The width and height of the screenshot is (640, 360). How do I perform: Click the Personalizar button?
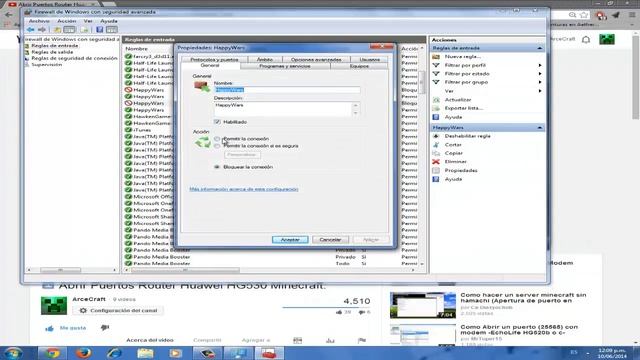click(242, 155)
